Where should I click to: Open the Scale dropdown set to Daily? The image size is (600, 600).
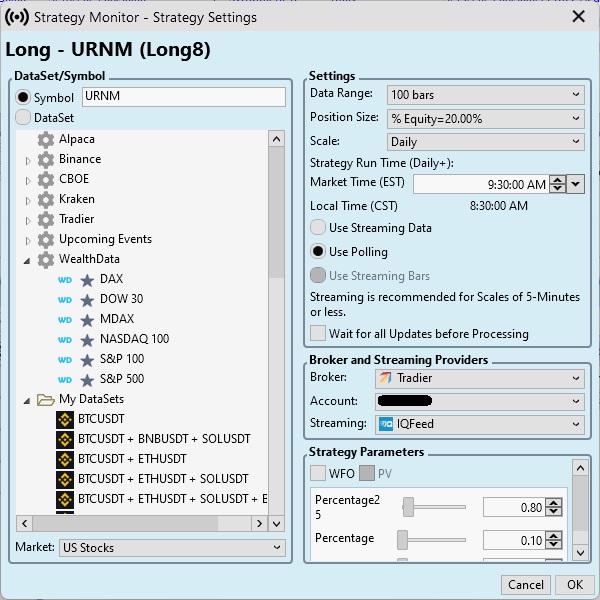pos(486,142)
